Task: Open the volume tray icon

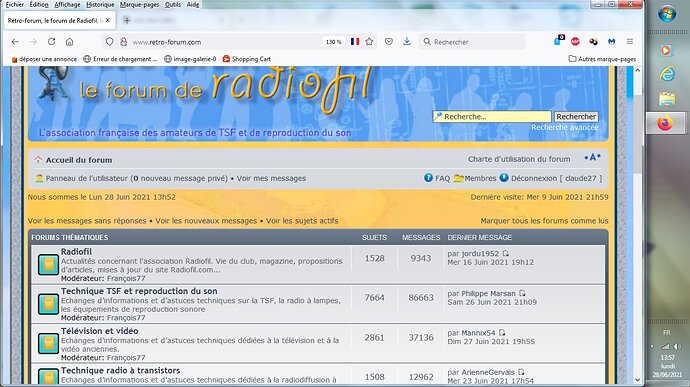Action: click(x=676, y=346)
